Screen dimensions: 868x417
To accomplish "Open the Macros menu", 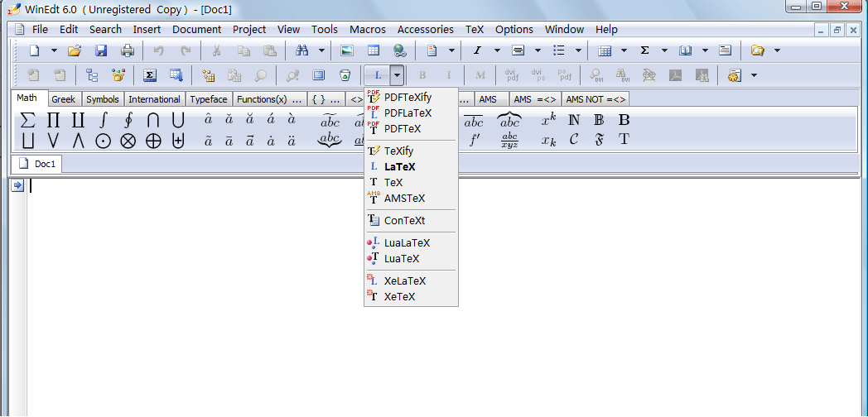I will [368, 29].
